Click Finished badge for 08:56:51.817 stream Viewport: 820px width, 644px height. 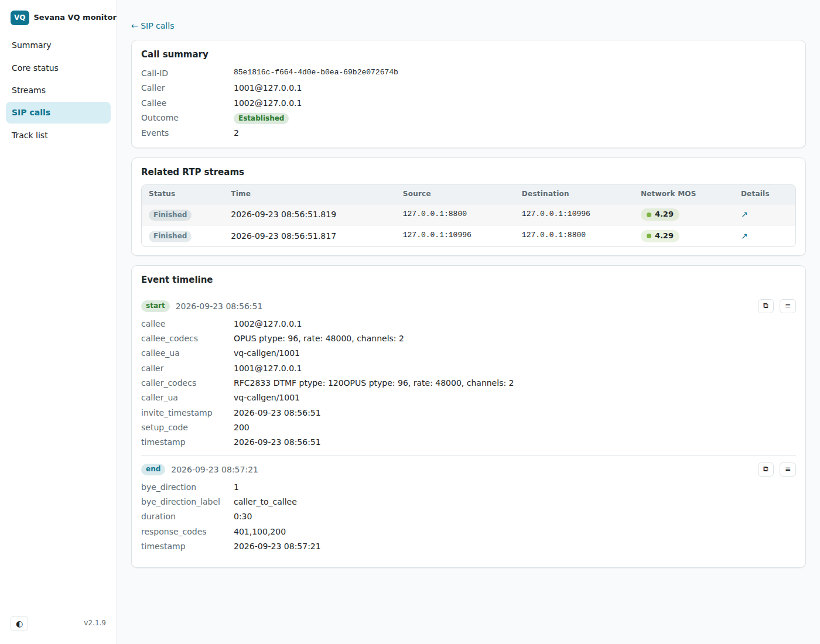tap(170, 236)
